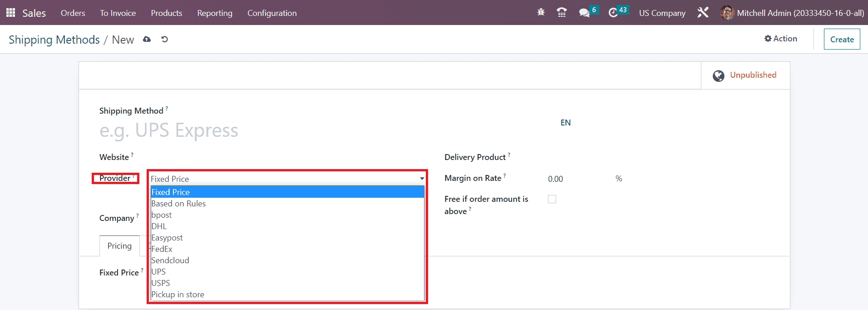Click the tools wrench icon
The image size is (868, 310).
(703, 13)
